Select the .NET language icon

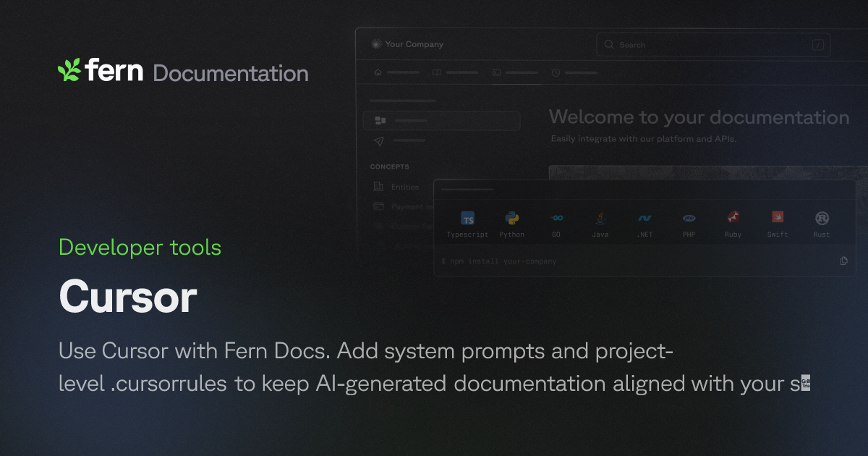click(644, 218)
